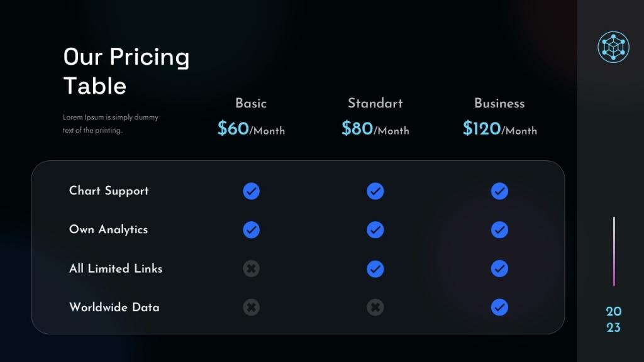Viewport: 644px width, 362px height.
Task: Click Standart plan All Limited Links checkmark
Action: [375, 269]
